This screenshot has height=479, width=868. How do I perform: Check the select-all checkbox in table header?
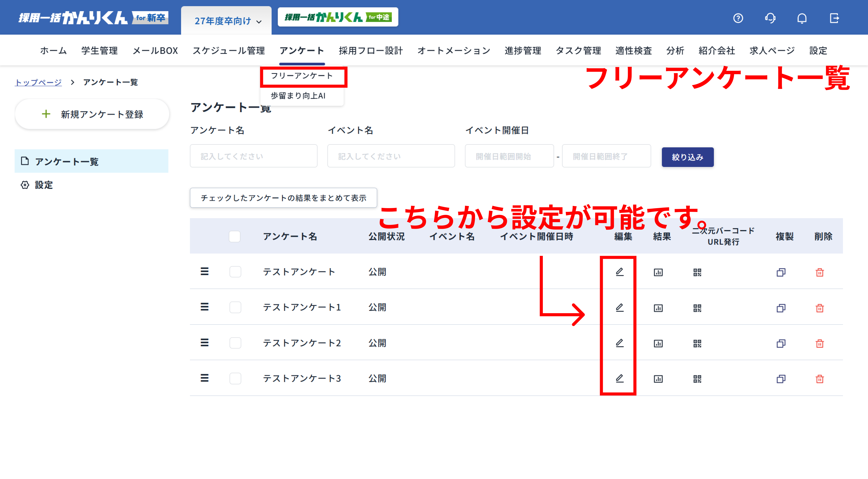point(234,236)
